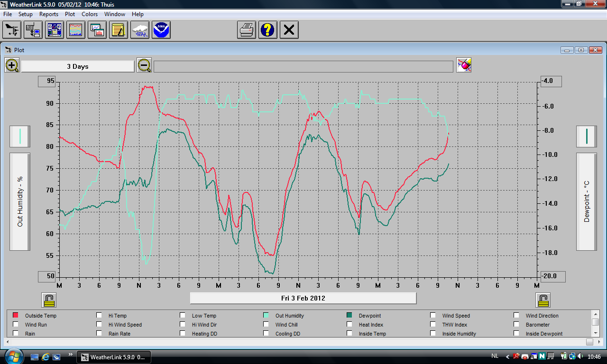Screen dimensions: 607x364
Task: Open the NOAA logo toolbar icon
Action: (x=161, y=30)
